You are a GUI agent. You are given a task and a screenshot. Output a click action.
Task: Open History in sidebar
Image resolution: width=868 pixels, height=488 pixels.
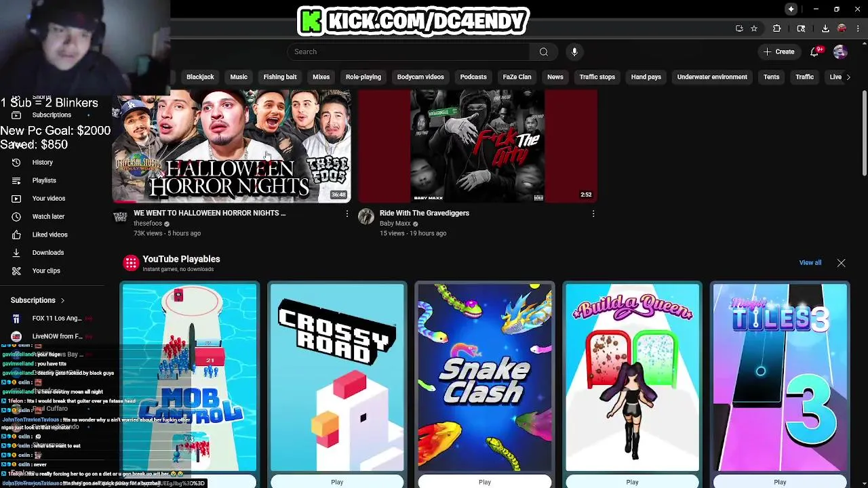click(52, 162)
